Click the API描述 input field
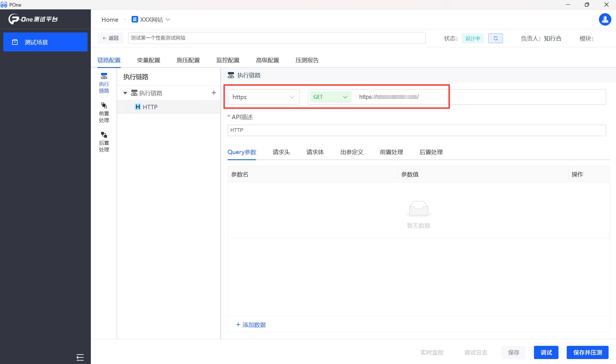The image size is (616, 364). point(416,130)
